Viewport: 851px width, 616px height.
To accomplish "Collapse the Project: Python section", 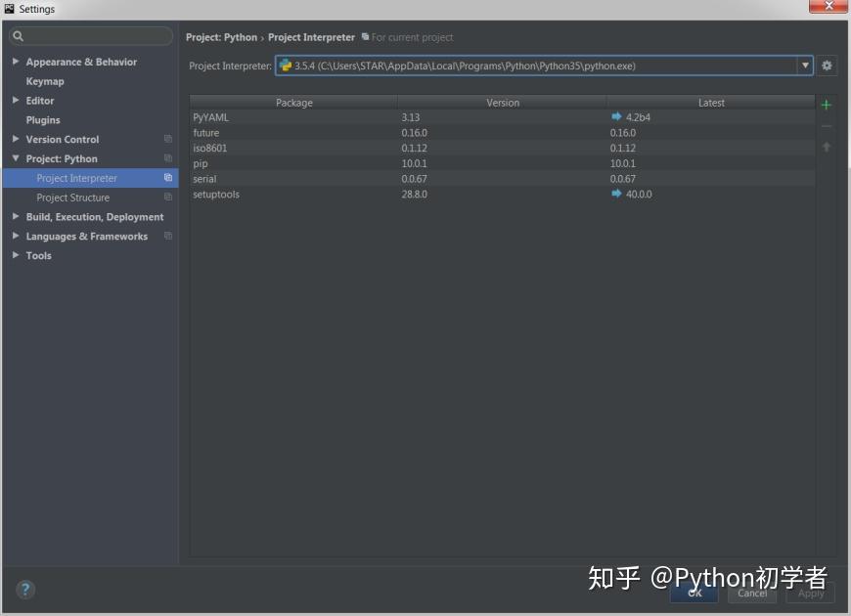I will click(x=16, y=158).
